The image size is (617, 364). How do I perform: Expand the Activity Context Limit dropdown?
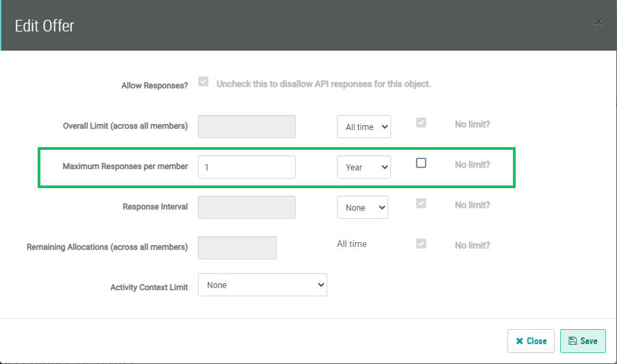coord(262,285)
